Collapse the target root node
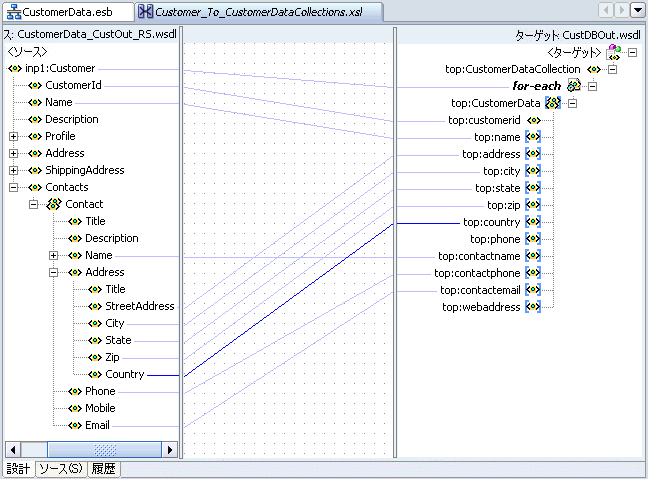This screenshot has height=479, width=648. pos(632,52)
